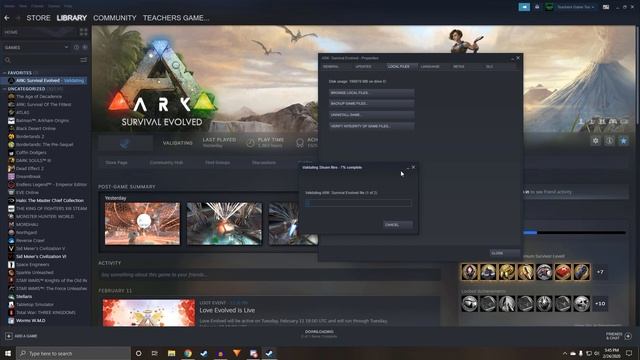Select Halo: The Master Chief Collection
The height and width of the screenshot is (360, 640).
[50, 200]
